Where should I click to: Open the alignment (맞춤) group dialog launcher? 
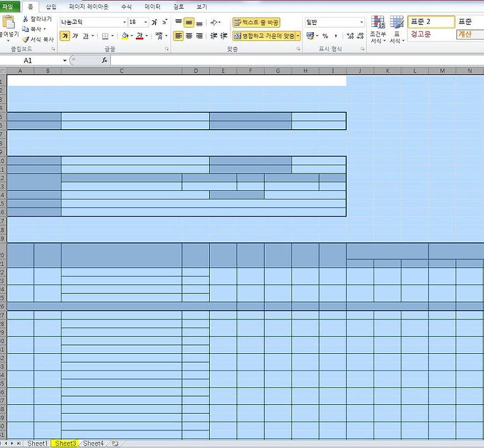tap(298, 49)
